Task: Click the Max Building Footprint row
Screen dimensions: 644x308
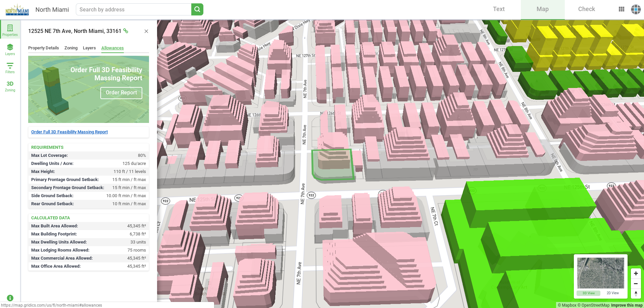Action: [89, 234]
